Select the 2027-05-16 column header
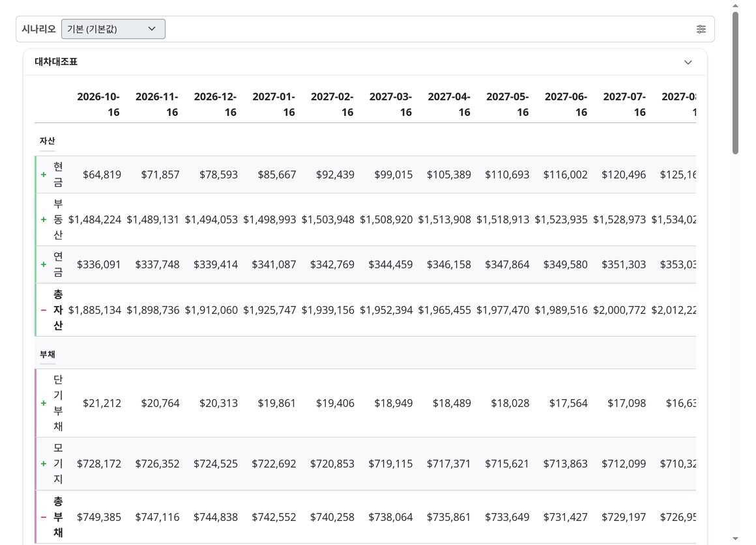Image resolution: width=756 pixels, height=545 pixels. (507, 104)
